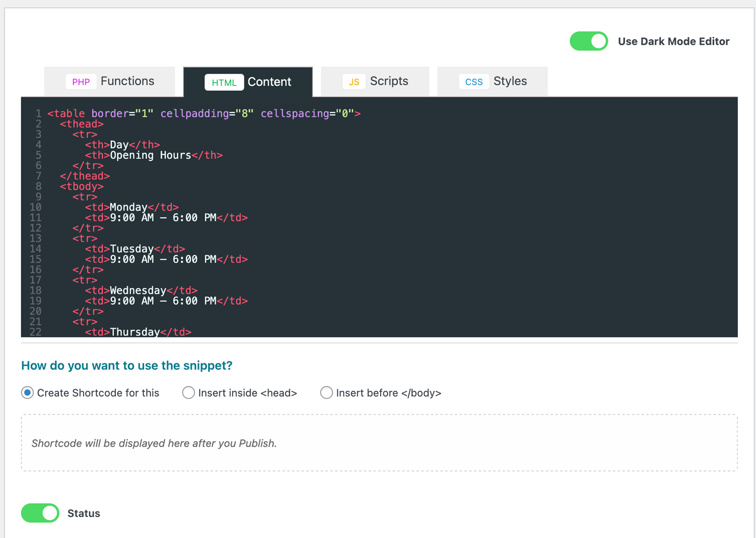756x538 pixels.
Task: Open the Scripts tab
Action: (375, 81)
